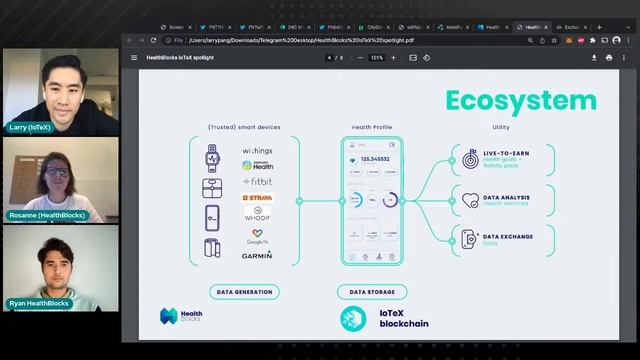
Task: Click the orange extension icon in toolbar
Action: pos(569,40)
